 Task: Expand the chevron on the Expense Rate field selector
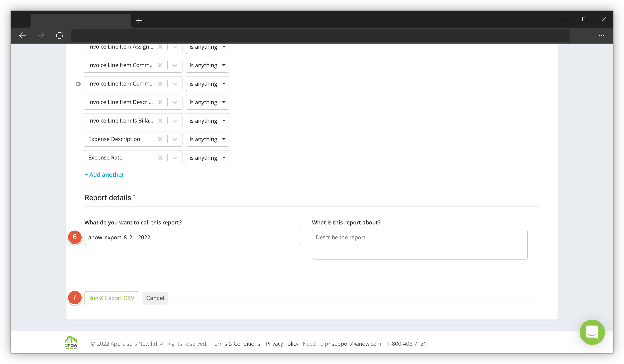click(x=175, y=158)
